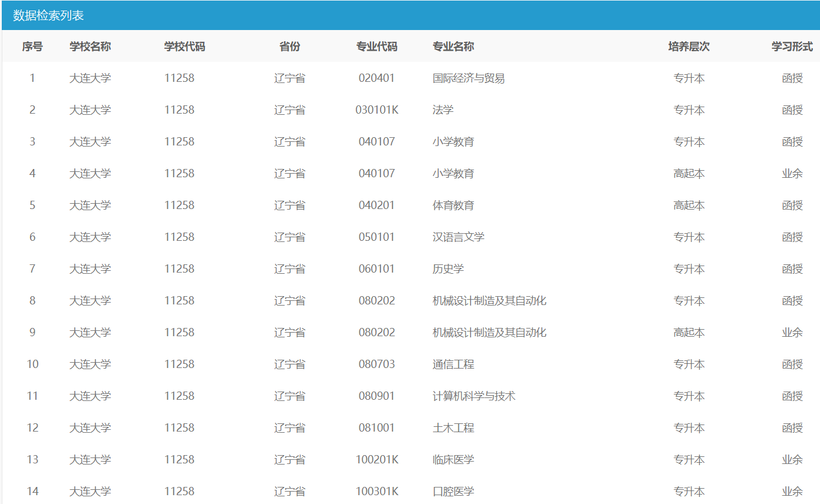Click major code 081001
The width and height of the screenshot is (820, 504).
(377, 428)
